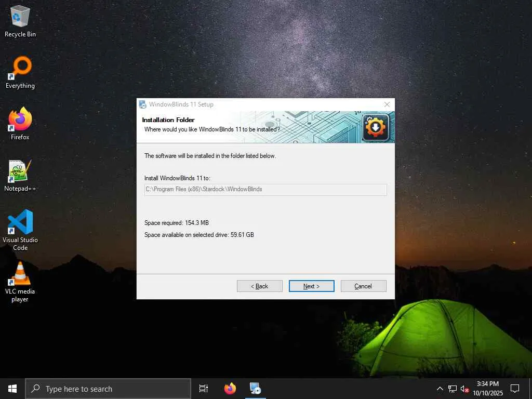Click the 'Install WindowBlinds 11 to:' label

tap(178, 178)
